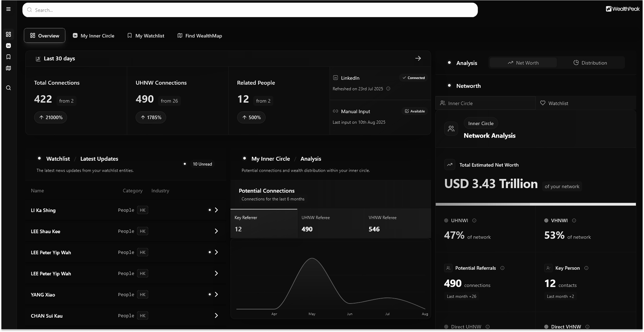The width and height of the screenshot is (644, 332).
Task: Expand the LEE Shau Kee row chevron
Action: pyautogui.click(x=216, y=231)
